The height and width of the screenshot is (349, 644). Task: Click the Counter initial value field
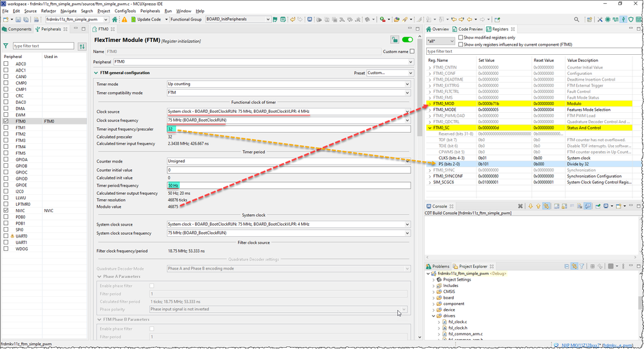point(289,170)
